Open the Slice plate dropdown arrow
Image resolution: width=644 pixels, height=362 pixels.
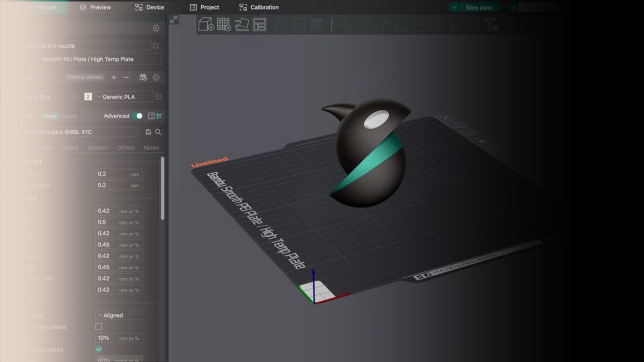coord(455,8)
